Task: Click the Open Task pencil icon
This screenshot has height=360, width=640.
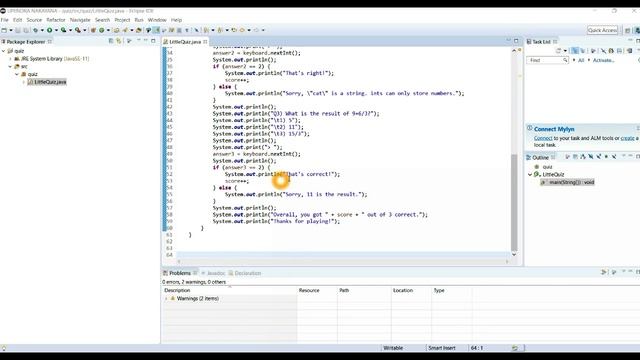Action: tap(125, 30)
